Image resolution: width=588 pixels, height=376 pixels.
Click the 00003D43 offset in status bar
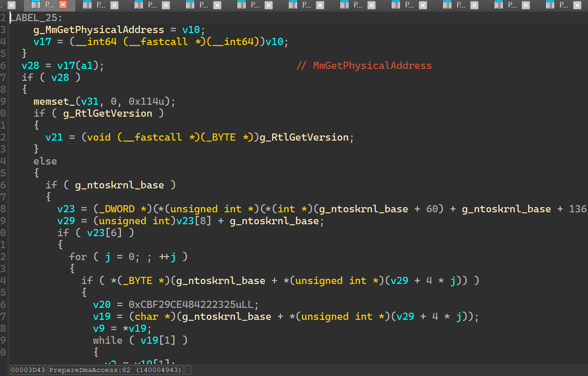pyautogui.click(x=28, y=370)
